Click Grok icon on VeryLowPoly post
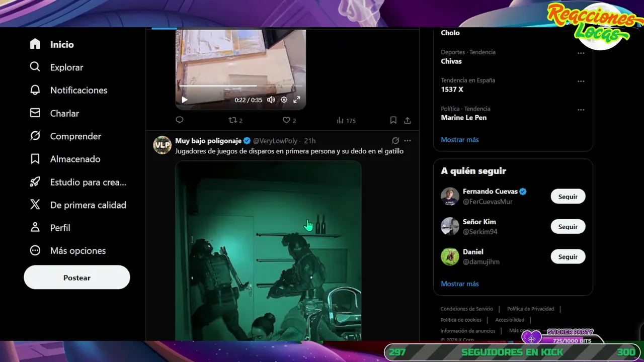 pyautogui.click(x=395, y=141)
